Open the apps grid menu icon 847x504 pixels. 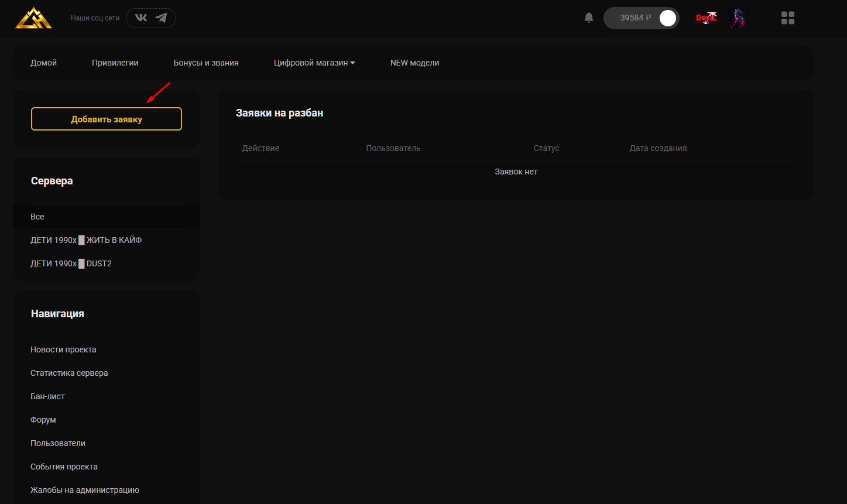[x=788, y=18]
